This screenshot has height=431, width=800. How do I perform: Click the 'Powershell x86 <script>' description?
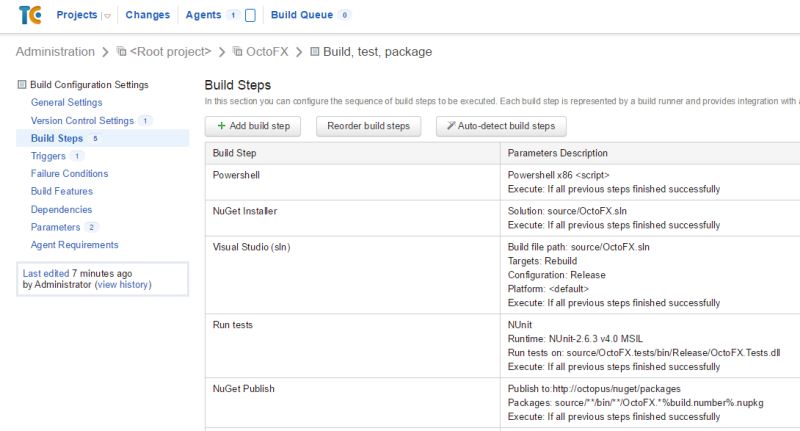pyautogui.click(x=559, y=175)
